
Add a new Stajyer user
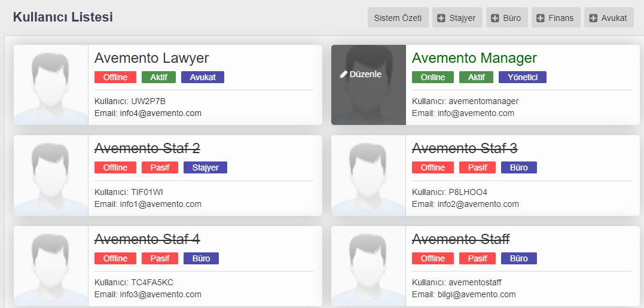coord(457,18)
